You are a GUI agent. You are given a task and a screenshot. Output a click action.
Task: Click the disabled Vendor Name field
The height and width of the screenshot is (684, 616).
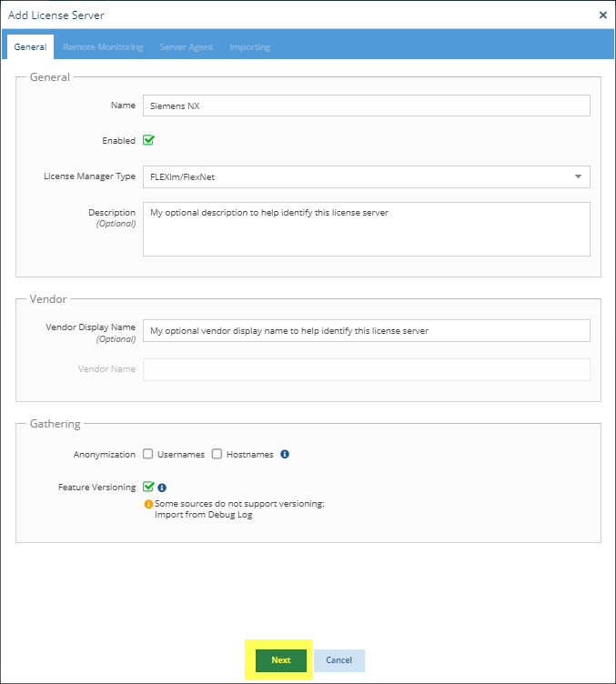click(x=367, y=369)
